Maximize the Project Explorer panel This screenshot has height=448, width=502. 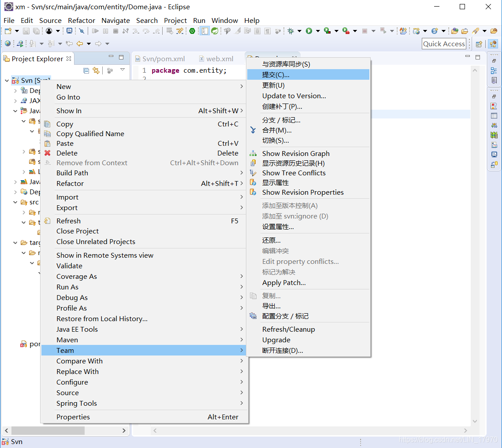coord(121,57)
